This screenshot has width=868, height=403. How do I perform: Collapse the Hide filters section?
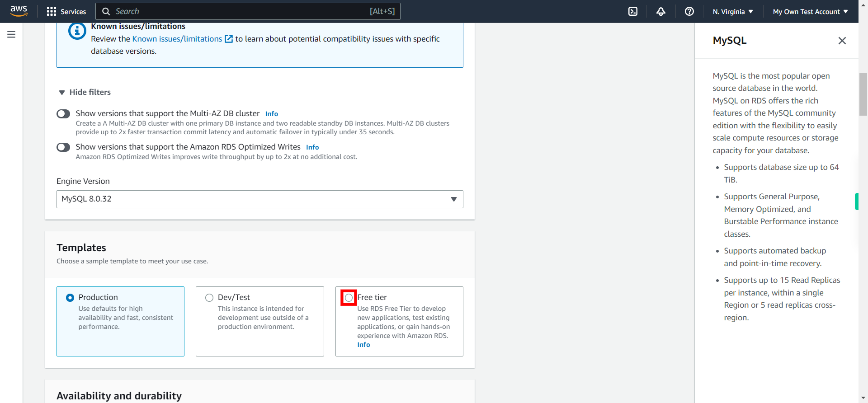[x=85, y=92]
